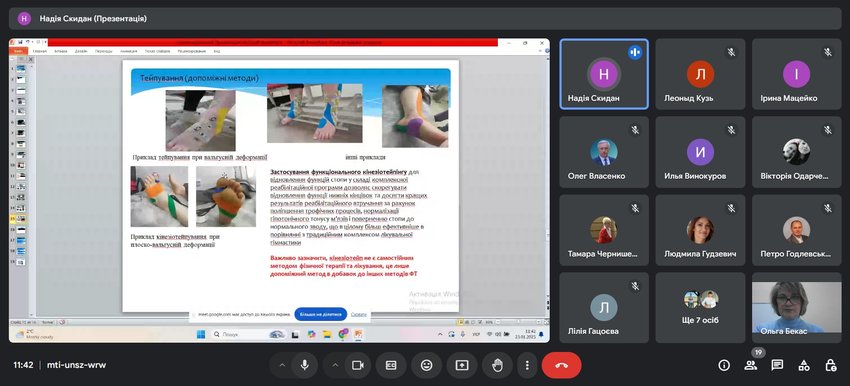Open the Вставка ribbon tab
This screenshot has width=850, height=386.
(61, 51)
